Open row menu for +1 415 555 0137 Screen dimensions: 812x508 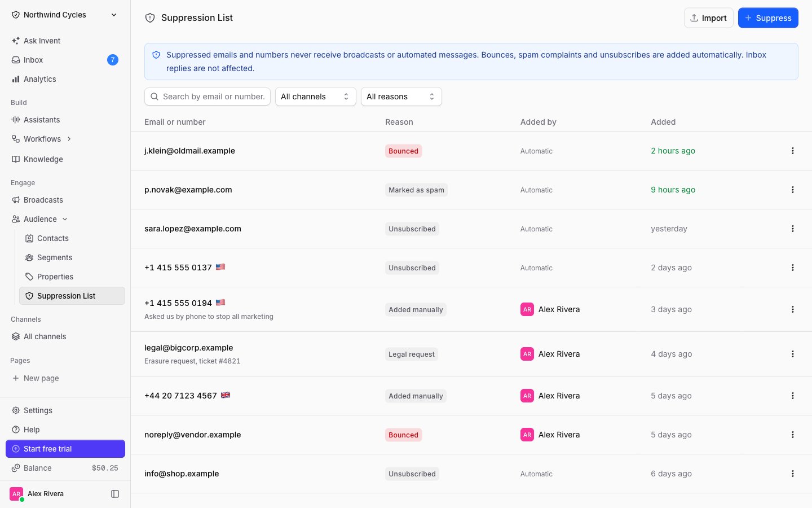tap(792, 268)
